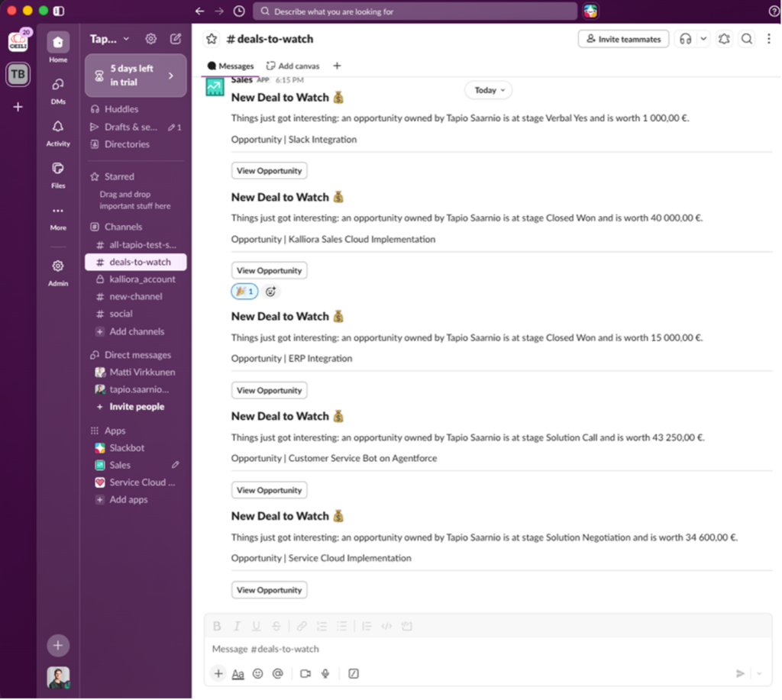Screen dimensions: 782x700
Task: Add a new tab with plus icon
Action: (x=337, y=66)
